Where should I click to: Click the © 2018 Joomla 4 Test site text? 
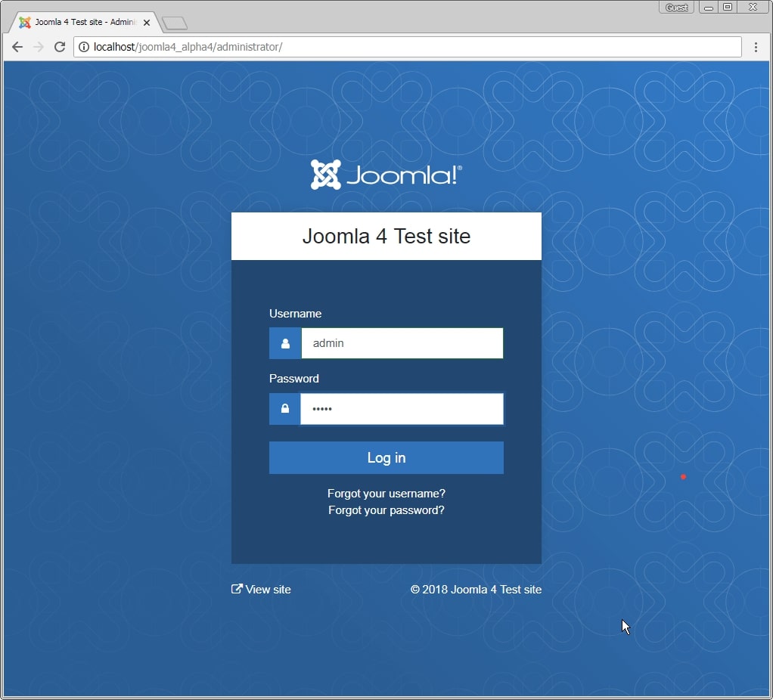click(x=477, y=589)
